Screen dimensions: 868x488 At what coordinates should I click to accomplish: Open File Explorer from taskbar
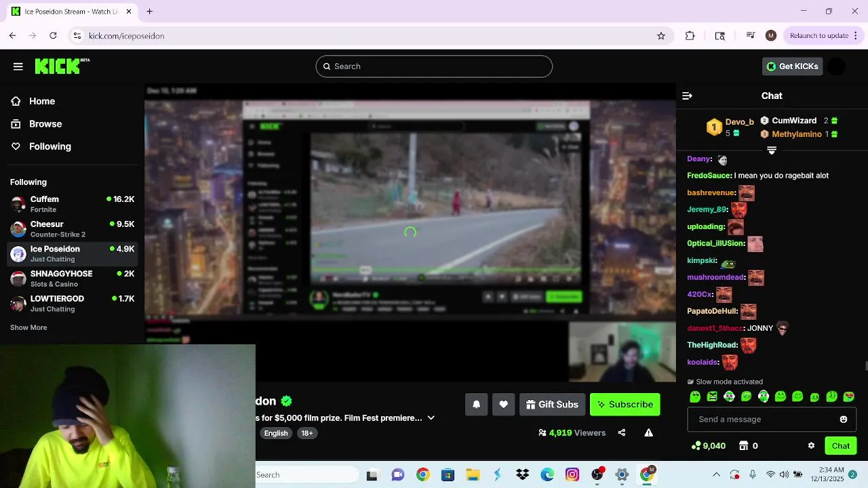(473, 475)
